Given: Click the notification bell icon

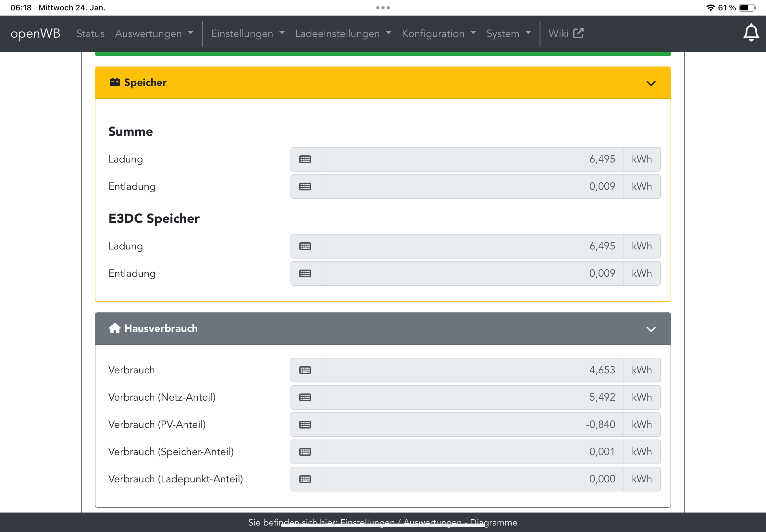Looking at the screenshot, I should pyautogui.click(x=751, y=33).
